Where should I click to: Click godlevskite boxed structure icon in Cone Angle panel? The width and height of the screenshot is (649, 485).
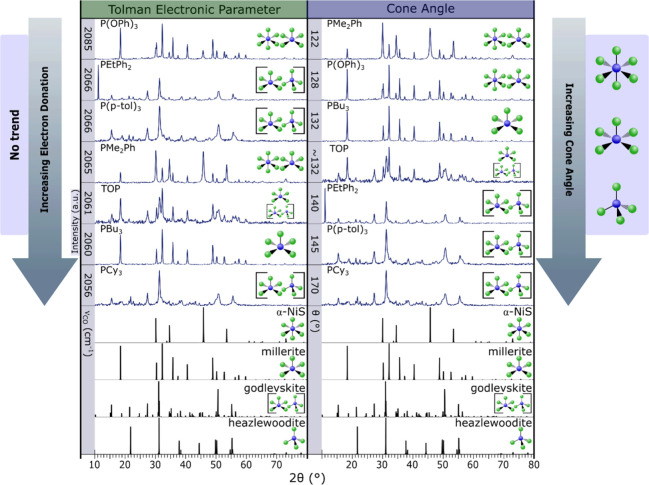click(x=513, y=403)
